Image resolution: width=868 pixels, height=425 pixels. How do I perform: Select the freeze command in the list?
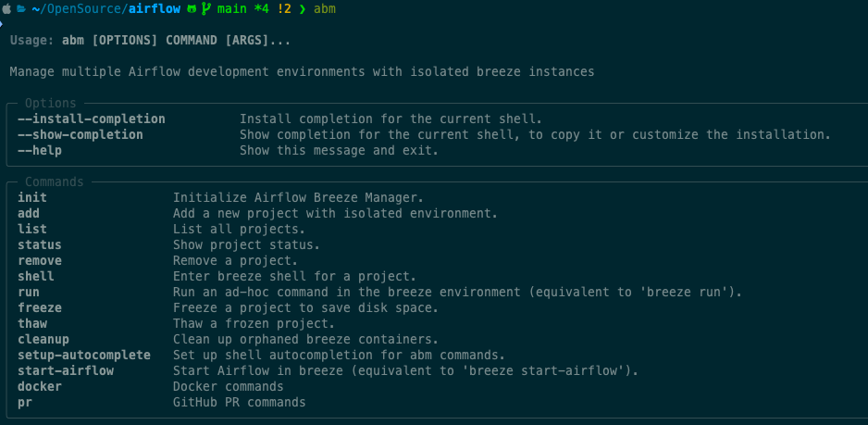coord(39,307)
